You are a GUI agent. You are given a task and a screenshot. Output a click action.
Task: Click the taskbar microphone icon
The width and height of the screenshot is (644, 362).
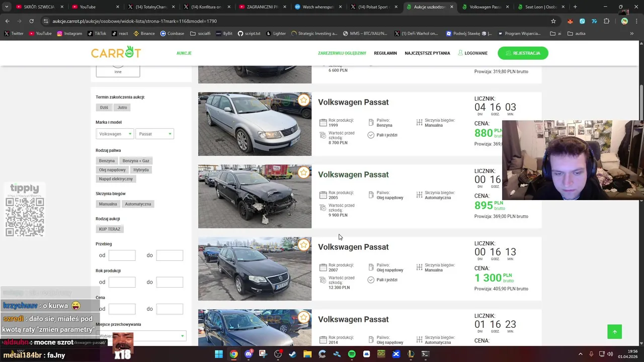click(591, 354)
